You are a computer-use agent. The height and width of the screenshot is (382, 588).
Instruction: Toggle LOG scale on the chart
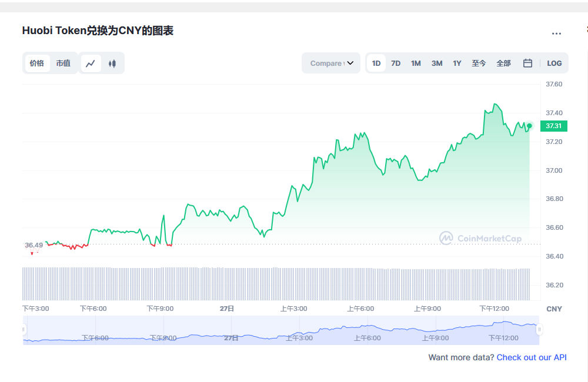point(554,63)
